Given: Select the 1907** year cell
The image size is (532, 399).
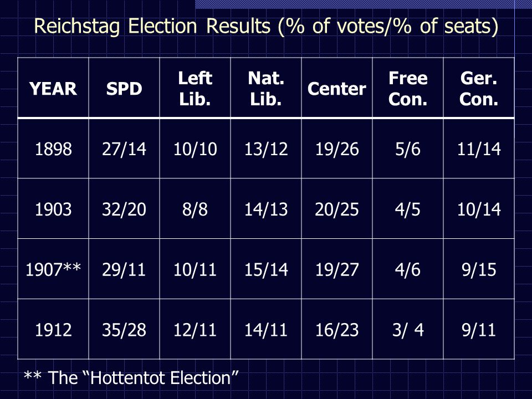Looking at the screenshot, I should coord(53,269).
